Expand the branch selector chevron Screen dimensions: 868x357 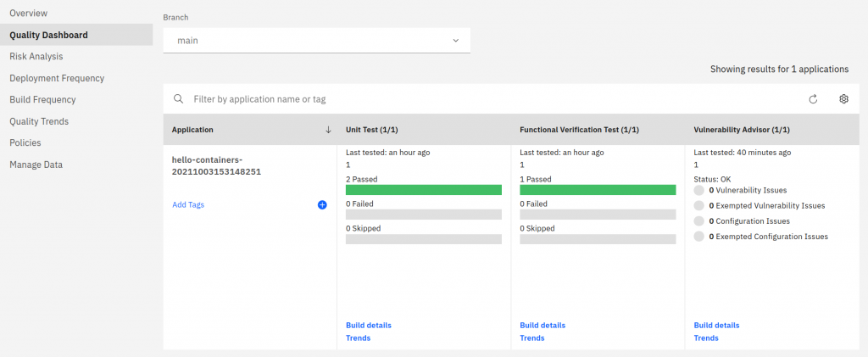pos(455,40)
